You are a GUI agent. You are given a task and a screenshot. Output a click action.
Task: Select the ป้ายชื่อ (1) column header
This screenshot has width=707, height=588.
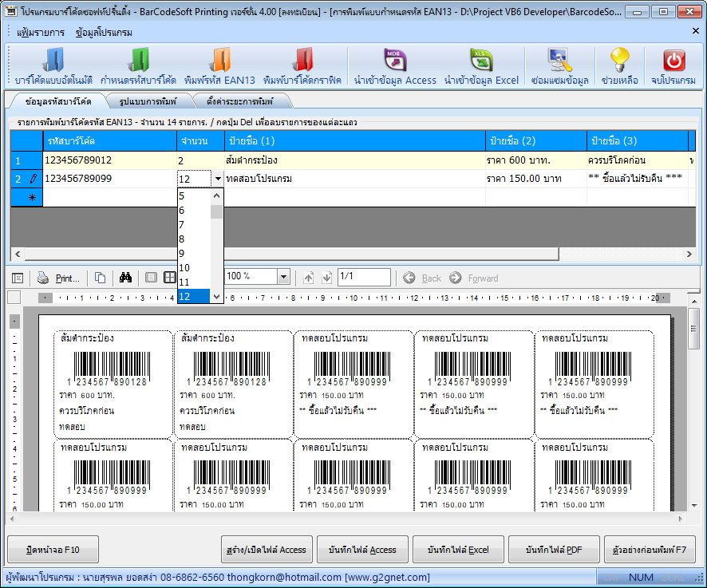(x=355, y=140)
